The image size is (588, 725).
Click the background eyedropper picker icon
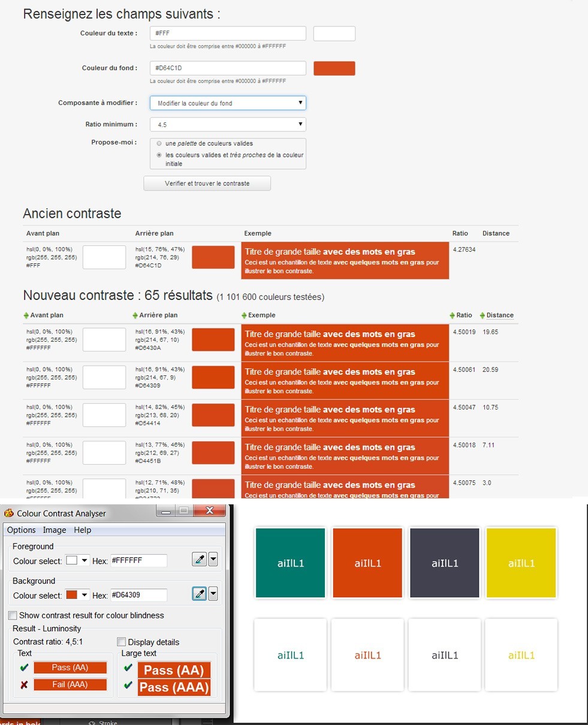pyautogui.click(x=200, y=594)
